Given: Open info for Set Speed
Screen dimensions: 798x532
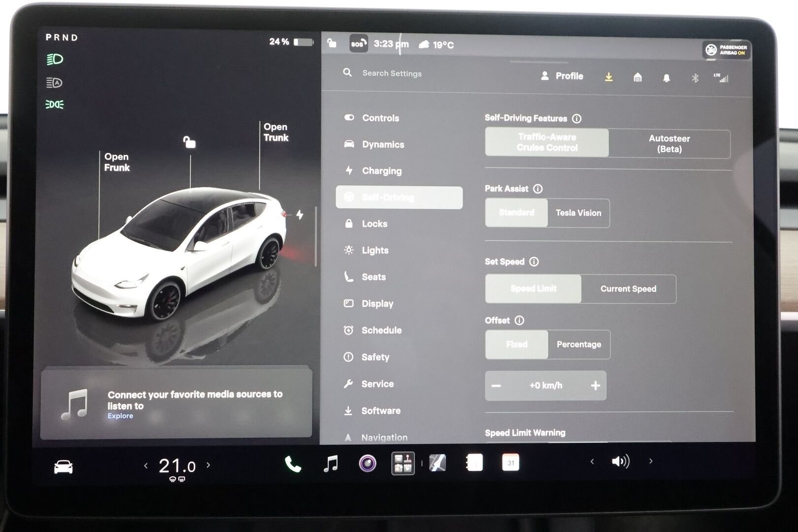Looking at the screenshot, I should 534,262.
